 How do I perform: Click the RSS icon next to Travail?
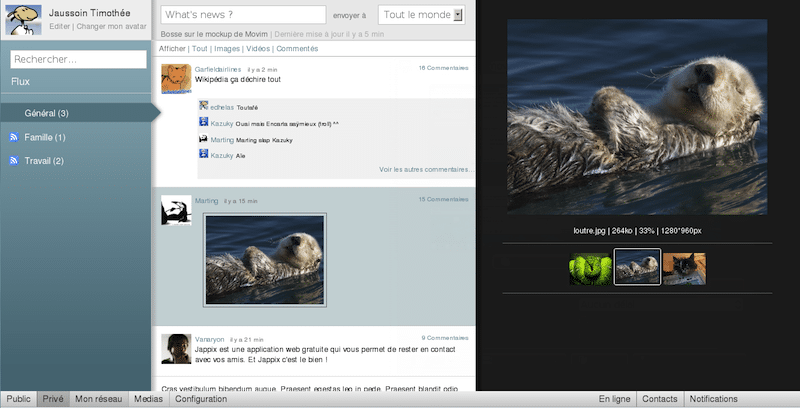point(14,161)
